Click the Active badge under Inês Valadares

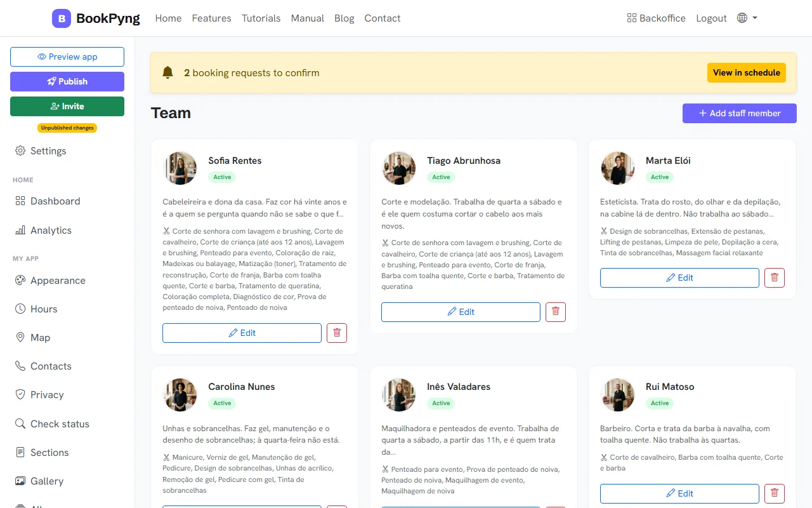tap(441, 403)
